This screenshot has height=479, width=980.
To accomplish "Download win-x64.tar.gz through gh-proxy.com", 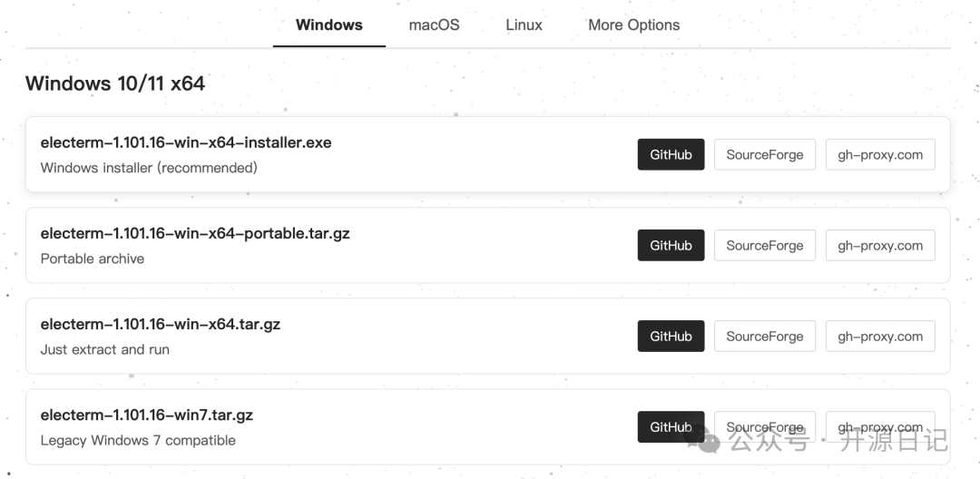I will click(x=879, y=337).
